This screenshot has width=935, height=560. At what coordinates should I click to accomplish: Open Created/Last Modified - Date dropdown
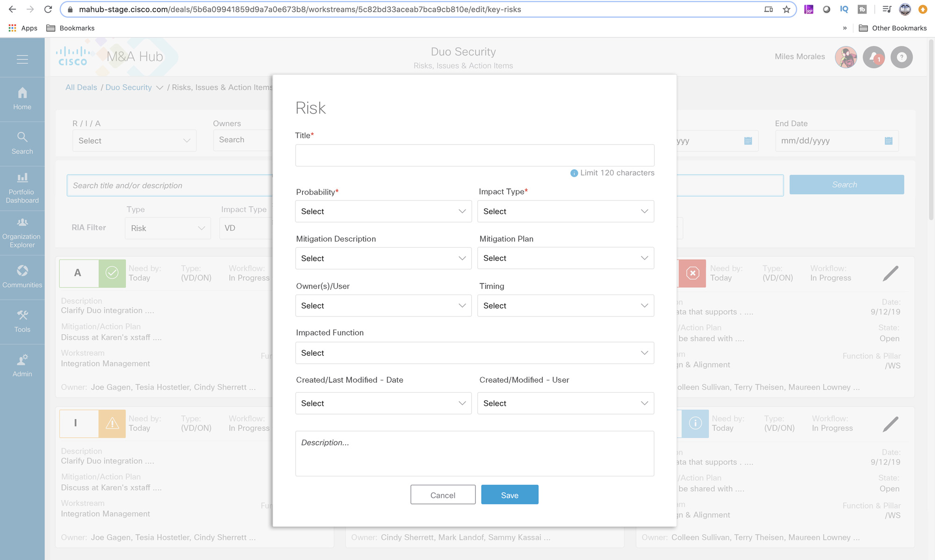(x=383, y=403)
